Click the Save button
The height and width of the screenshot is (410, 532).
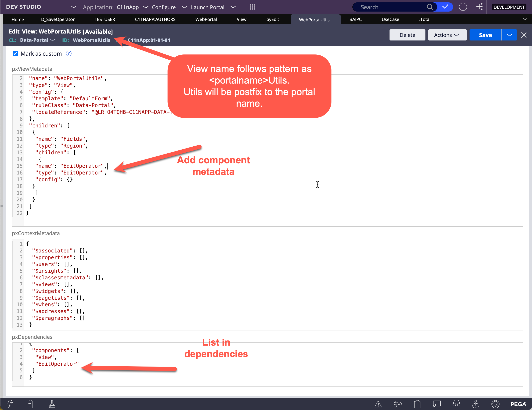[485, 35]
